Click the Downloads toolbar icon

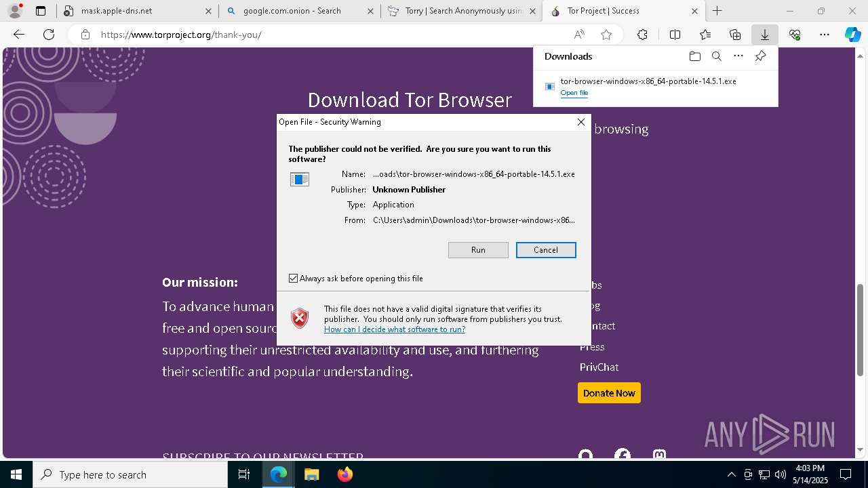click(x=765, y=35)
